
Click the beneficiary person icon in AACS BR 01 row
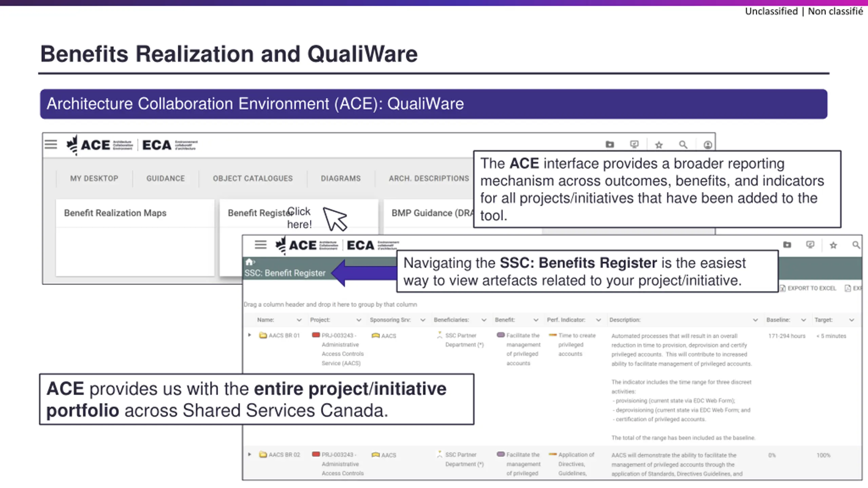pyautogui.click(x=440, y=335)
